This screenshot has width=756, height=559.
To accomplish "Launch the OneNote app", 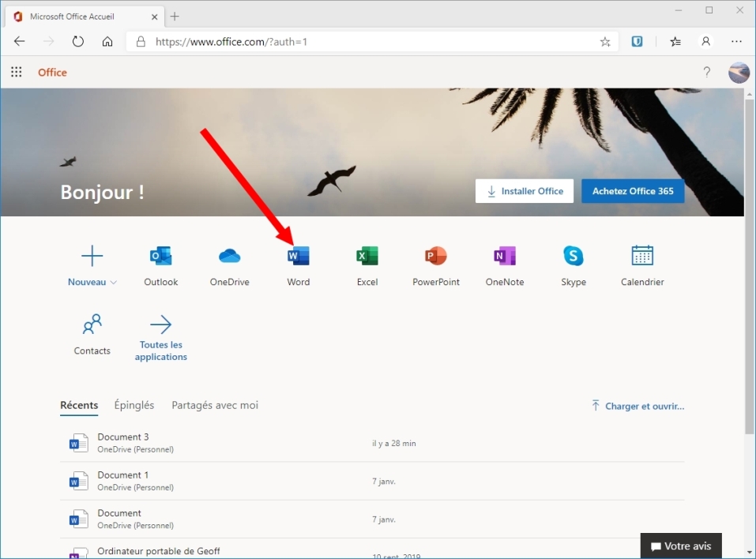I will (x=504, y=257).
